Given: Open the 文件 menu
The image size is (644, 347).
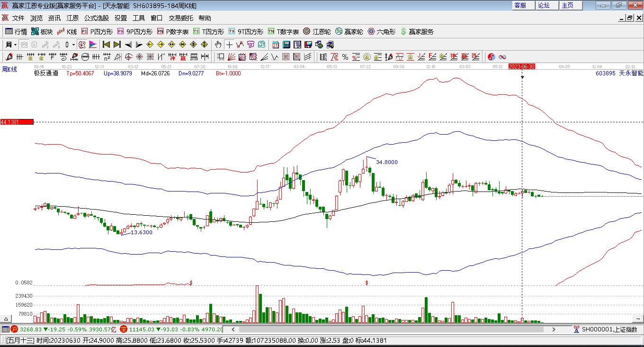Looking at the screenshot, I should click(18, 18).
